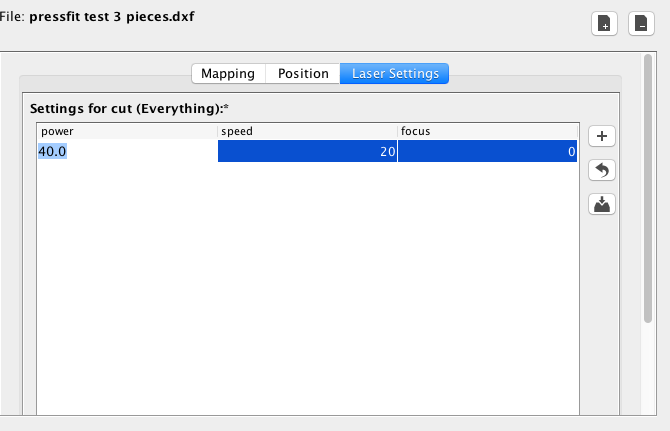This screenshot has height=431, width=670.
Task: Edit the power value 40.0 cell
Action: click(x=127, y=151)
